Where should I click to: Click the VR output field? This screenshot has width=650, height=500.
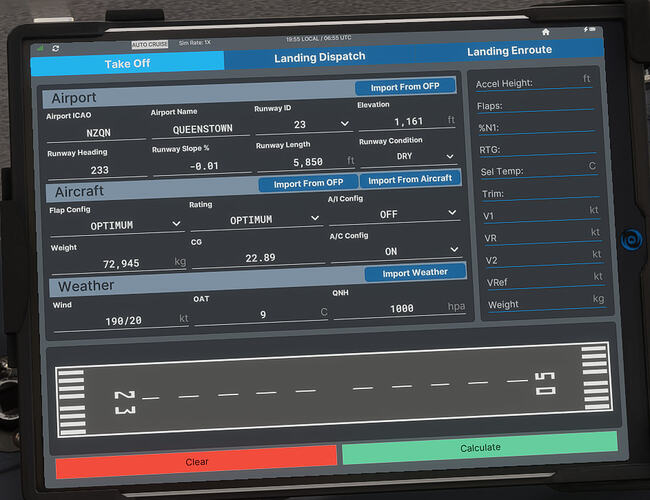pyautogui.click(x=543, y=237)
